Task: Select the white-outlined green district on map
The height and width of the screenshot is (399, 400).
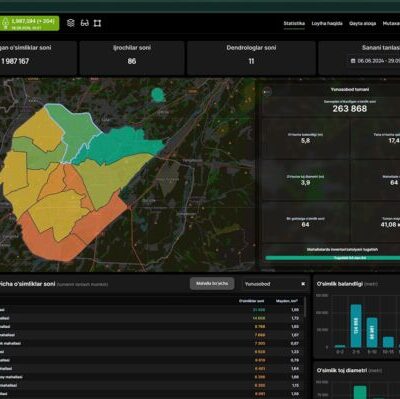Action: pyautogui.click(x=77, y=128)
